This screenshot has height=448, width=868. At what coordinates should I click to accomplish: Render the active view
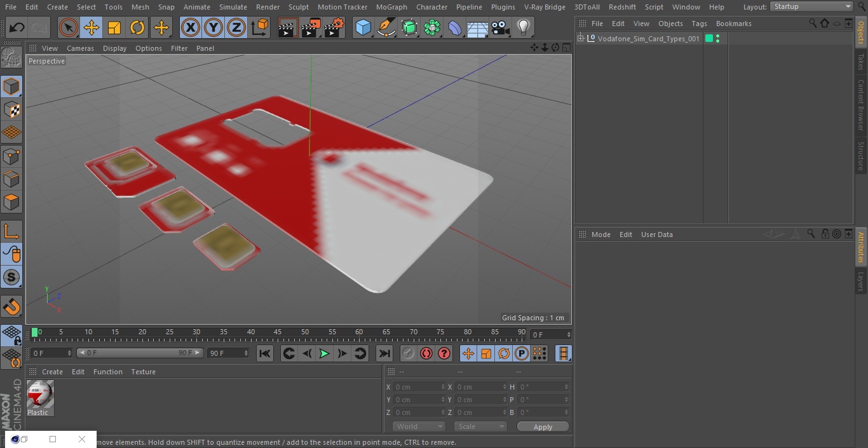[x=288, y=27]
